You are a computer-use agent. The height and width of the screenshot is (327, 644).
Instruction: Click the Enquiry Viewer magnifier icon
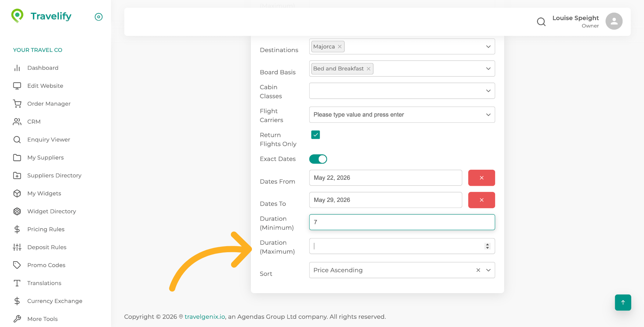(x=17, y=140)
